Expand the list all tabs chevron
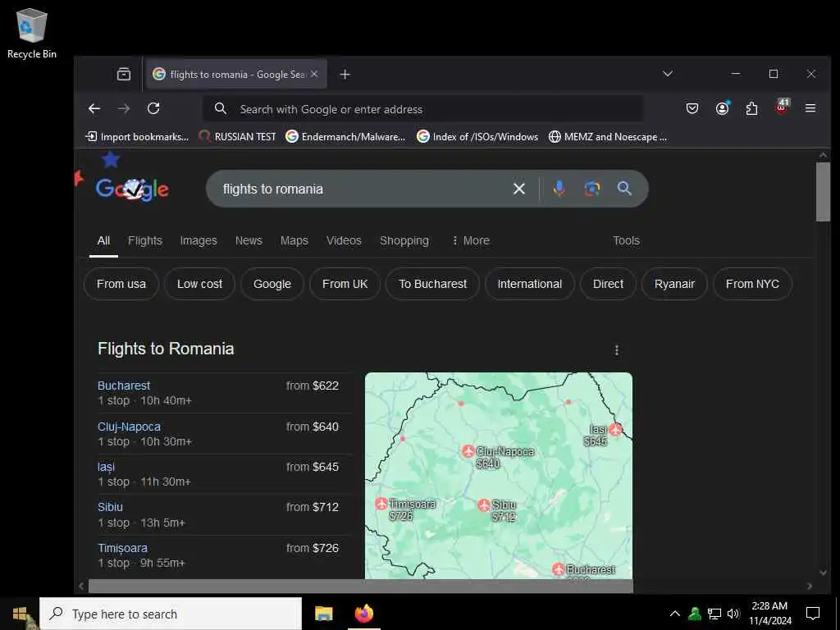The image size is (840, 630). coord(668,74)
